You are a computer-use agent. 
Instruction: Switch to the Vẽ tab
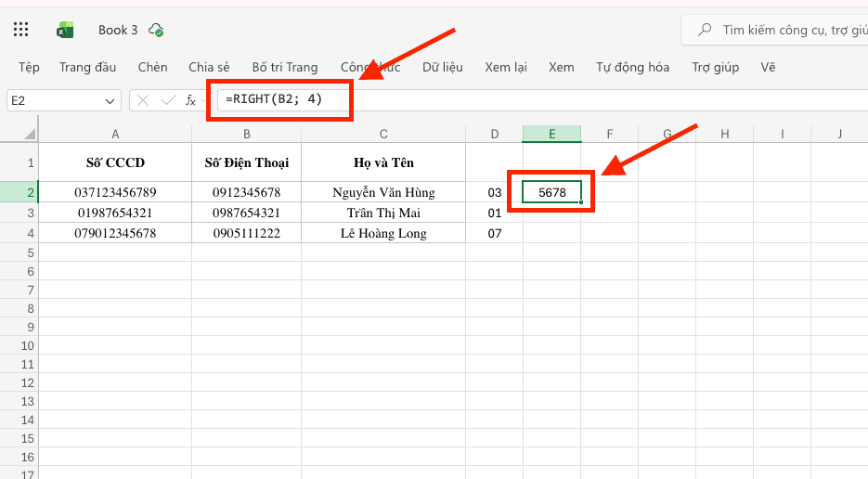click(x=767, y=68)
